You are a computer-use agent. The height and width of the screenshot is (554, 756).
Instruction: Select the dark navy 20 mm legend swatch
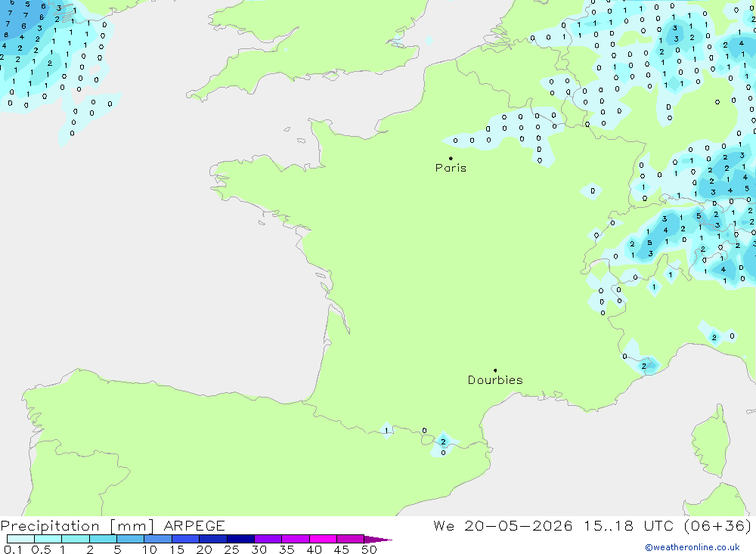click(x=213, y=539)
